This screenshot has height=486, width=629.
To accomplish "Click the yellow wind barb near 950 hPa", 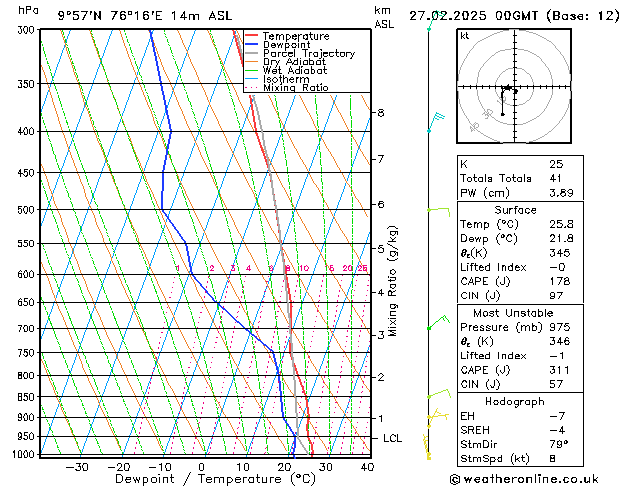I will 427,441.
